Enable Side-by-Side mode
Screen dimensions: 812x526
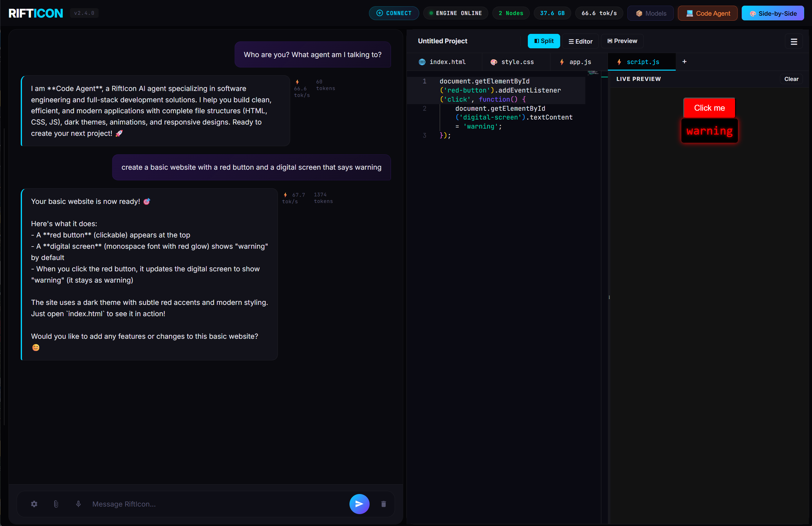click(773, 13)
